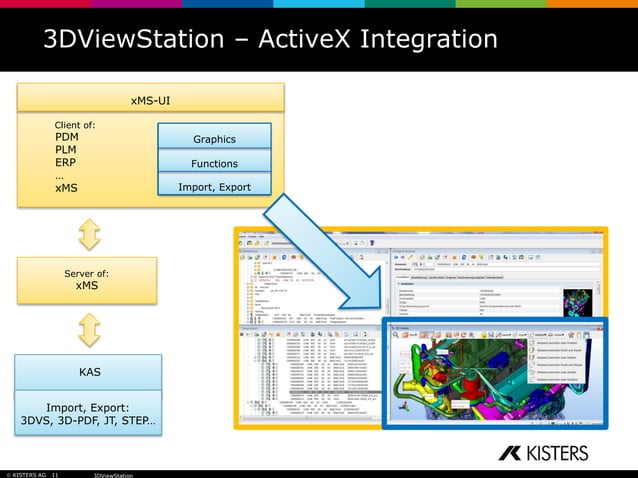Click the blue floppy save icon in 3D viewer toolbar

[587, 335]
